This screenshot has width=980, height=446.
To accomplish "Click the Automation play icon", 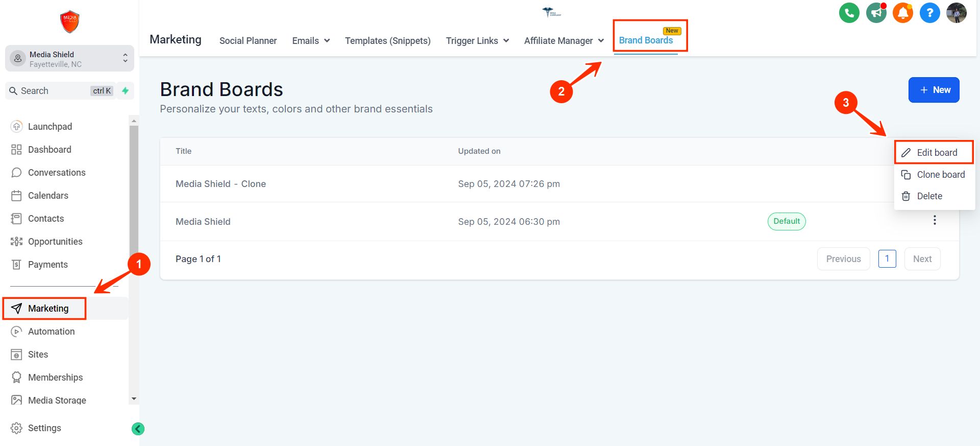I will [x=16, y=331].
